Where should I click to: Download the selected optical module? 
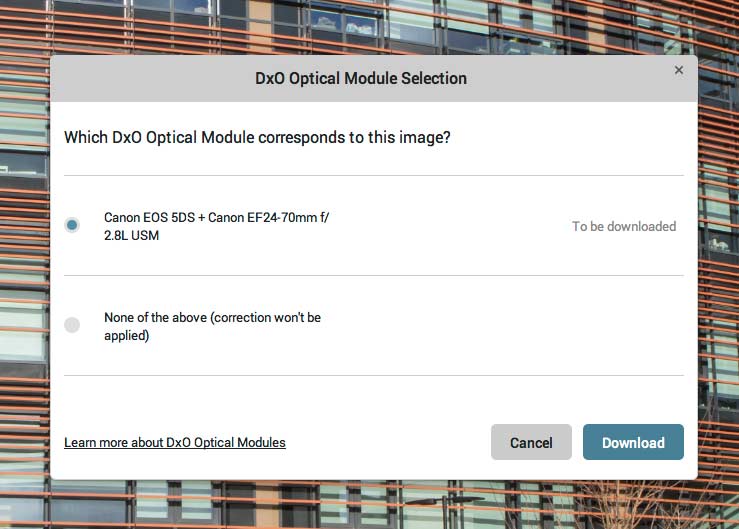coord(633,442)
